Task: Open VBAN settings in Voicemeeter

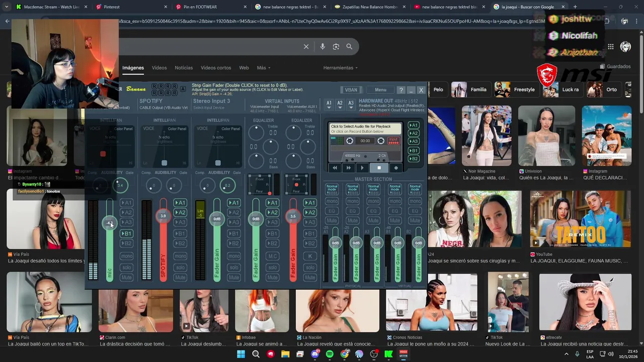Action: [x=351, y=90]
